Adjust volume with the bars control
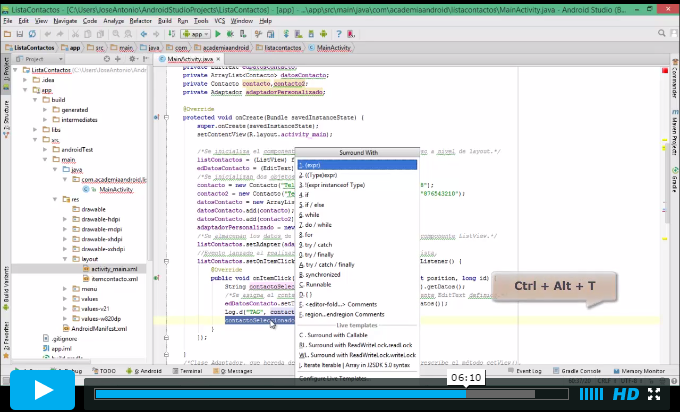The width and height of the screenshot is (680, 412). 591,394
